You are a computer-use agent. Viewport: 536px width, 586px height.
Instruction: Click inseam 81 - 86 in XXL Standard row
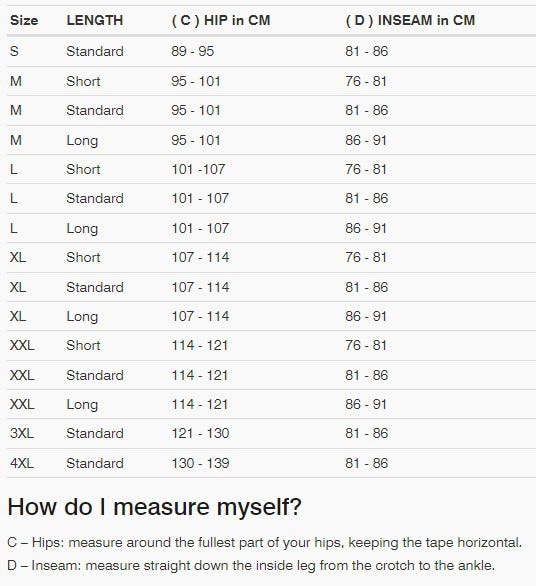pyautogui.click(x=367, y=375)
